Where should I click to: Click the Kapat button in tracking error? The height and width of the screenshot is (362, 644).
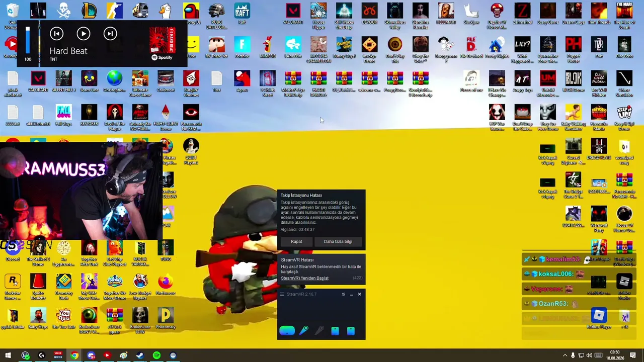tap(296, 242)
